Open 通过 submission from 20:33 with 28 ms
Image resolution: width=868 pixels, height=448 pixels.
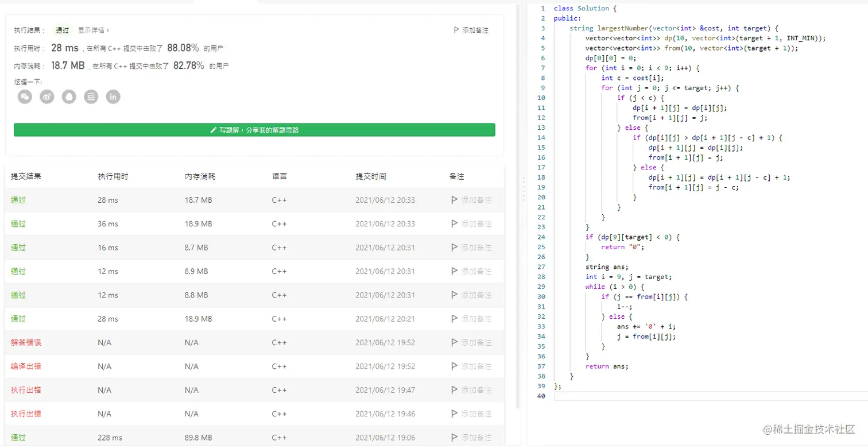[18, 200]
